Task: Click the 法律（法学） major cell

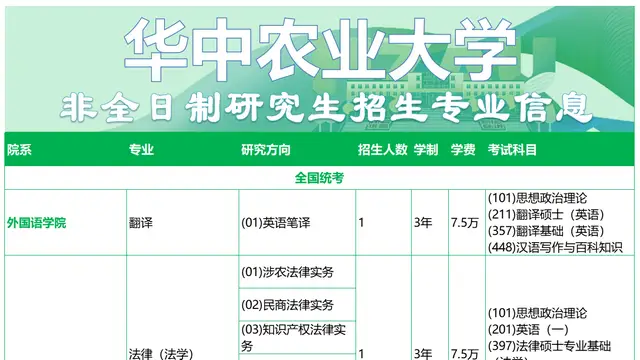Action: (x=161, y=354)
